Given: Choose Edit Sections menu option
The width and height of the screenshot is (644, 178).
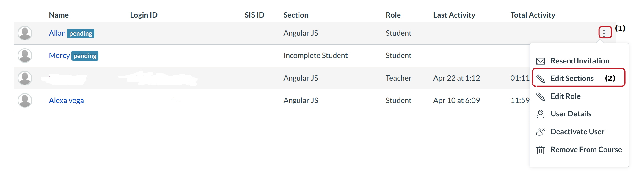Looking at the screenshot, I should [572, 79].
